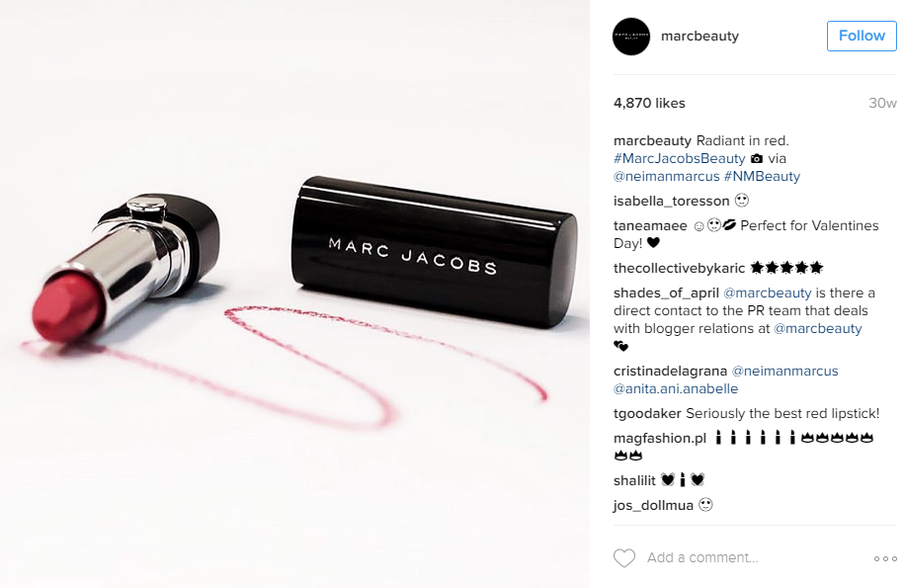Open tgoodaker's profile
Viewport: 905px width, 588px height.
click(647, 414)
